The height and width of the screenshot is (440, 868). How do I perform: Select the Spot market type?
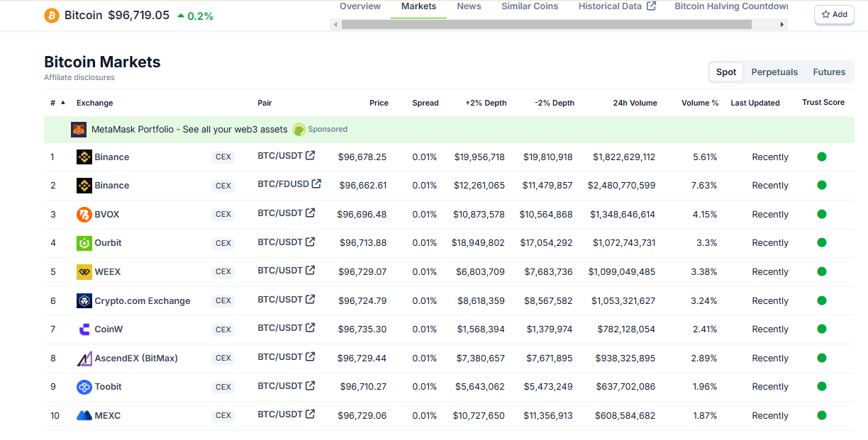coord(726,72)
